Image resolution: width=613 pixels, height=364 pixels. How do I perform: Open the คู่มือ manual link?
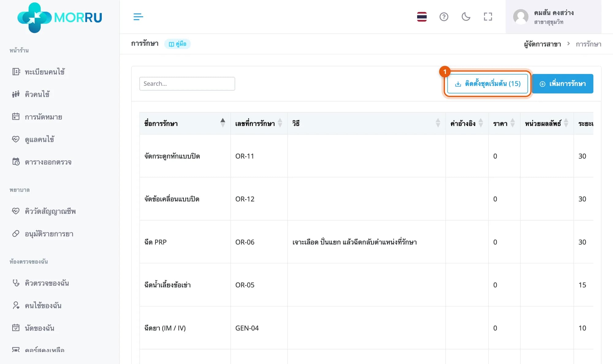pos(177,44)
